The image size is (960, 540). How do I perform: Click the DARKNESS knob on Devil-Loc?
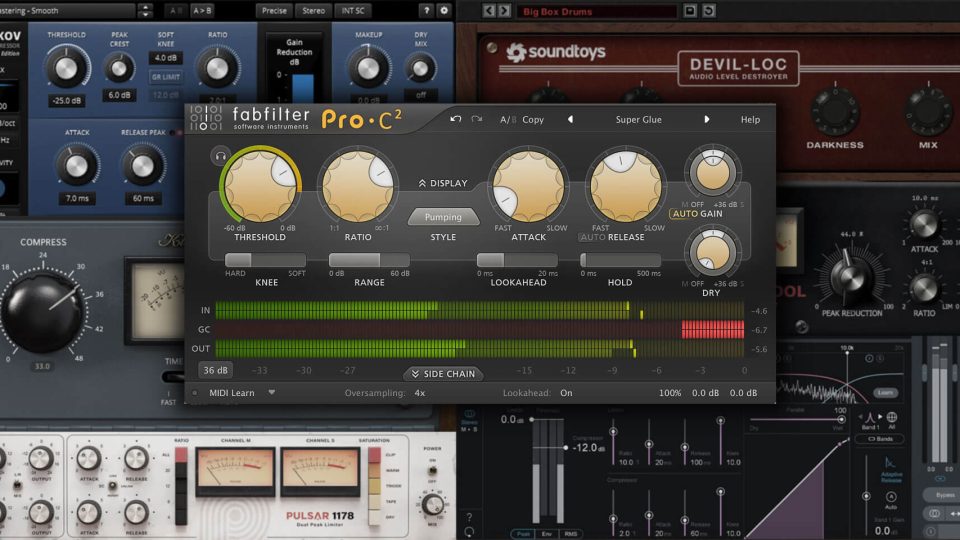pos(834,113)
